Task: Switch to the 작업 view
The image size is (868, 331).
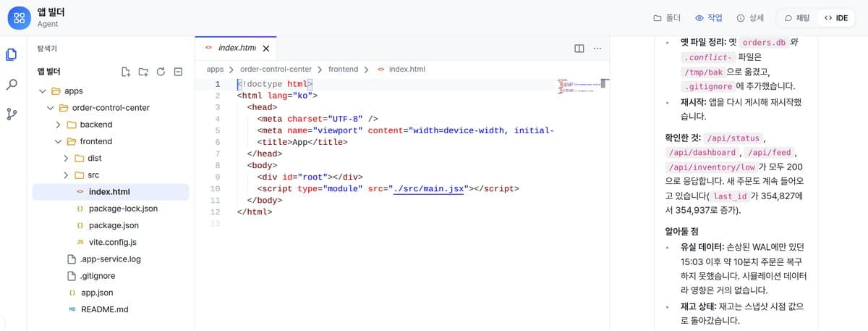Action: [709, 17]
